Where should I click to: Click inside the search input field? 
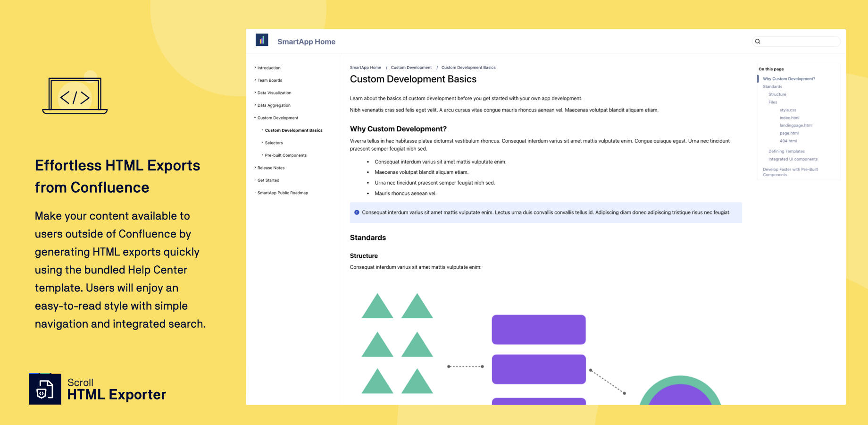click(797, 42)
